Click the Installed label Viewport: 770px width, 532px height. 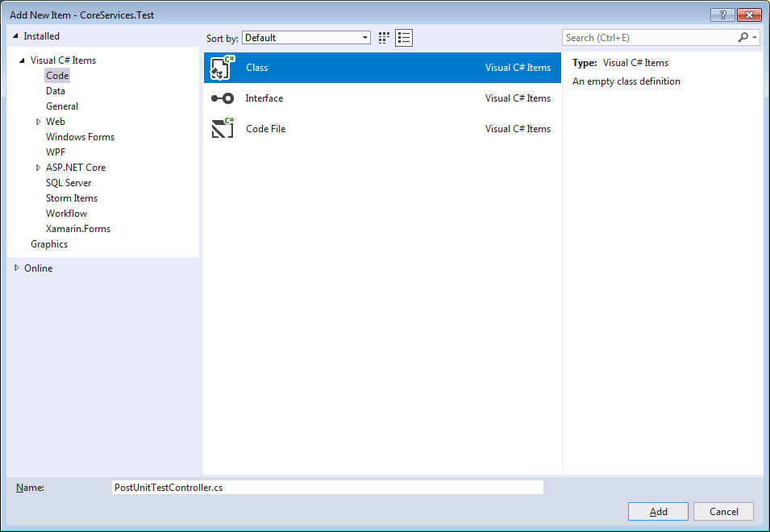pyautogui.click(x=41, y=35)
